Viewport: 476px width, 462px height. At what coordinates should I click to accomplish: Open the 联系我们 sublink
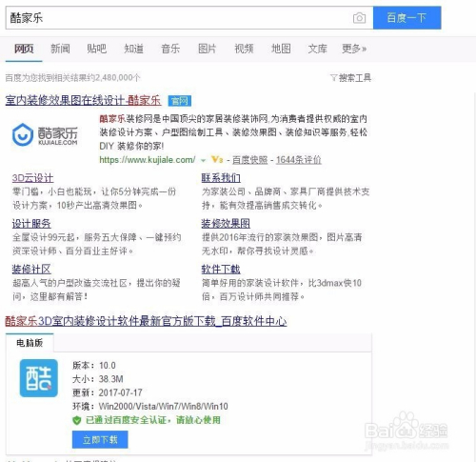(221, 178)
